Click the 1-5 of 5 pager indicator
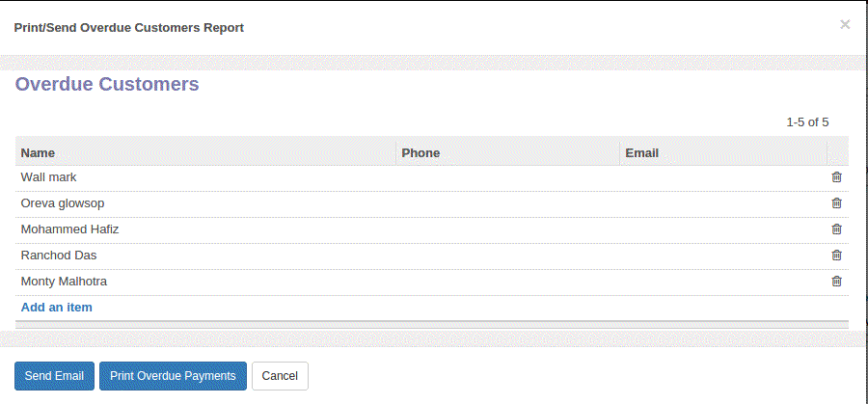 (x=807, y=122)
